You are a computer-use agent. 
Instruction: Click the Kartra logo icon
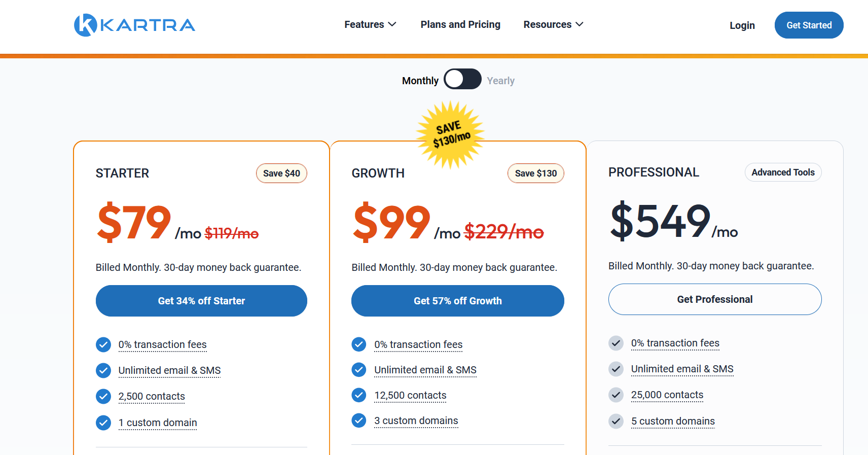pos(86,25)
